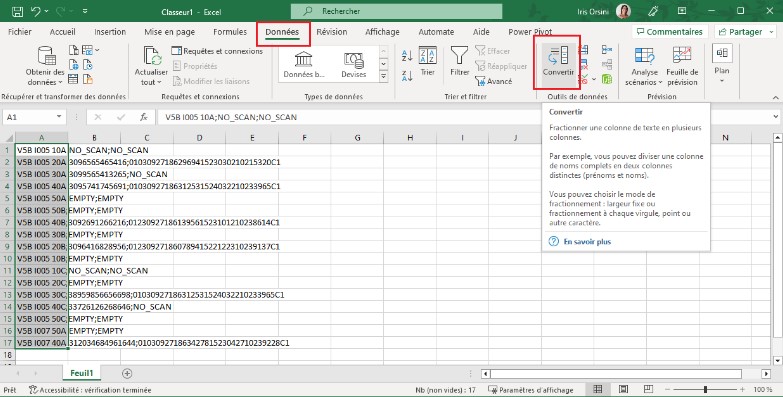Adjust the zoom slider handle
783x397 pixels.
705,389
